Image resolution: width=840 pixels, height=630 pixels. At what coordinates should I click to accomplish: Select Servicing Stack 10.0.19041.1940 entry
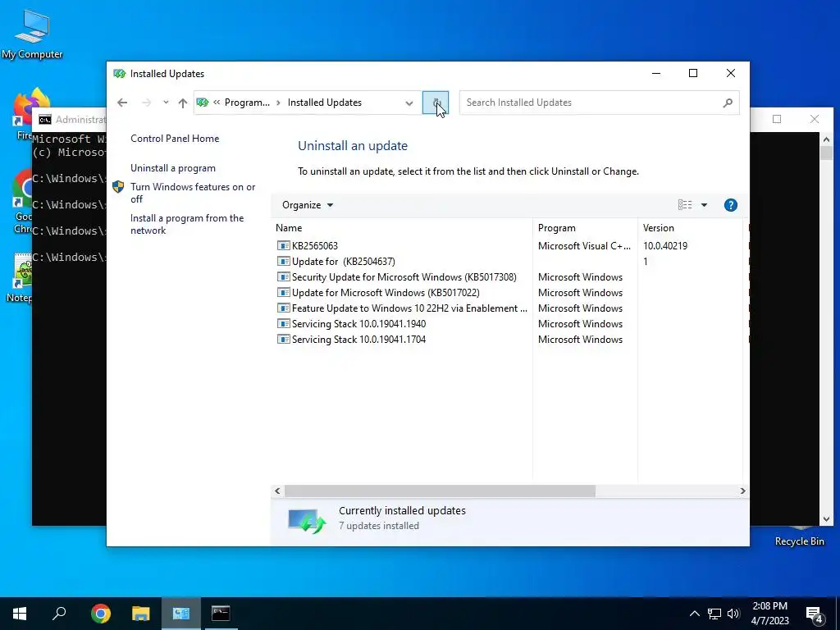[509, 323]
